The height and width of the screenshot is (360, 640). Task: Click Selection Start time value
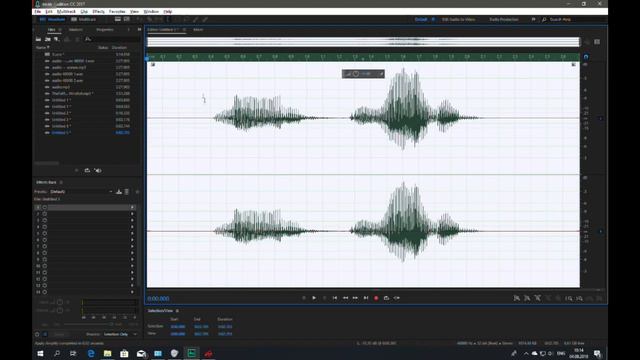(x=178, y=327)
